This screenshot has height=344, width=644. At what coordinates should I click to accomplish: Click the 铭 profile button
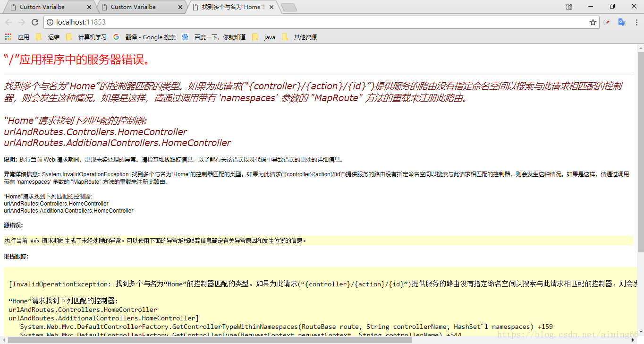(568, 7)
